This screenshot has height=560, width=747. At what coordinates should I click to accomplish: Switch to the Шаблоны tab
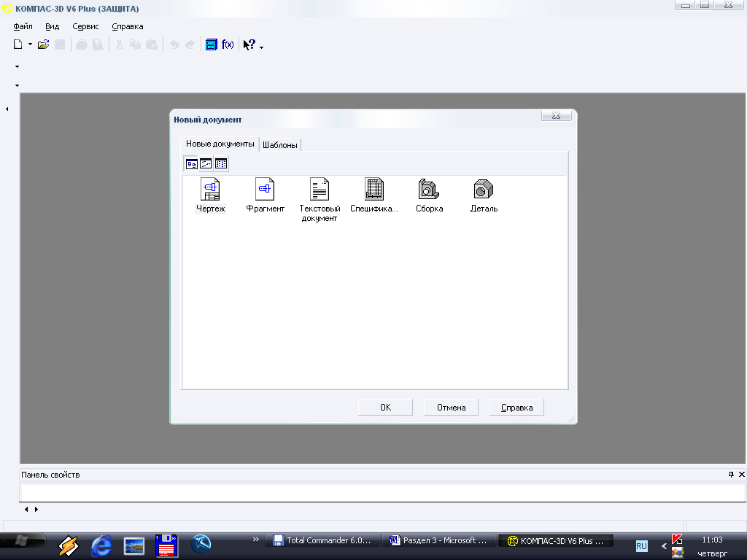pyautogui.click(x=280, y=145)
